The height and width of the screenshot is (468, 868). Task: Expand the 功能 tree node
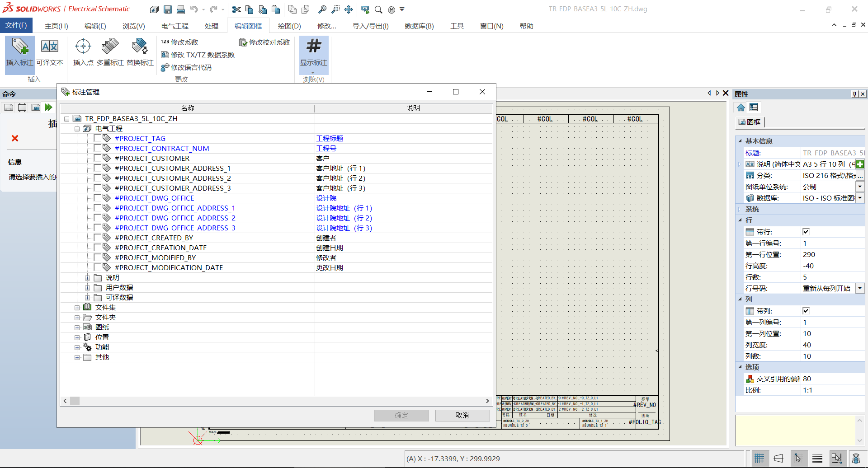click(x=77, y=347)
